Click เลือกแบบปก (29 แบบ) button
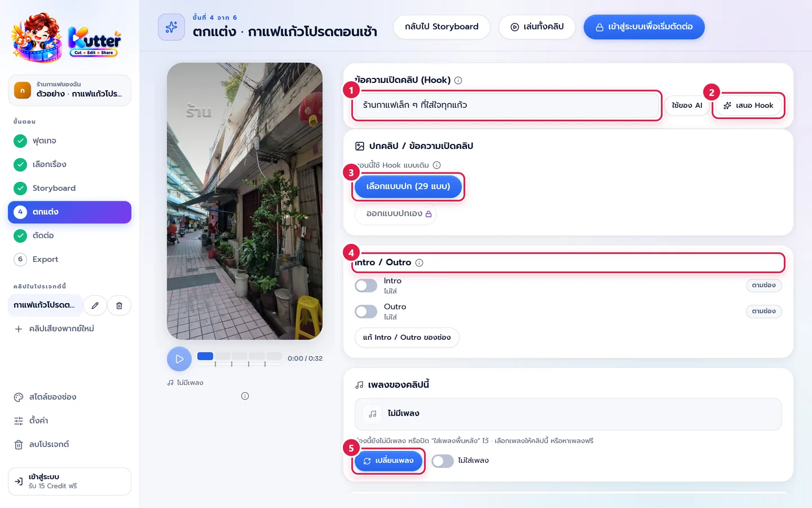Screen dimensions: 812x508 pos(408,186)
